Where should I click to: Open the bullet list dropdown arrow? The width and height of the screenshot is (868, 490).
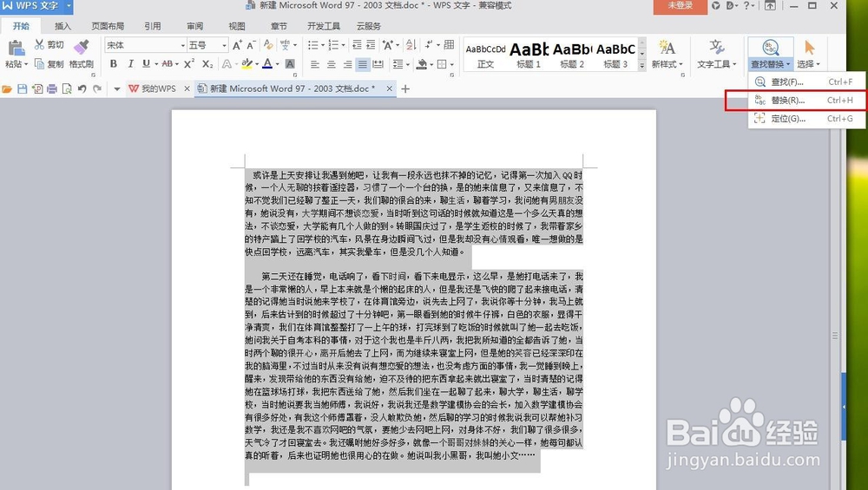click(323, 45)
